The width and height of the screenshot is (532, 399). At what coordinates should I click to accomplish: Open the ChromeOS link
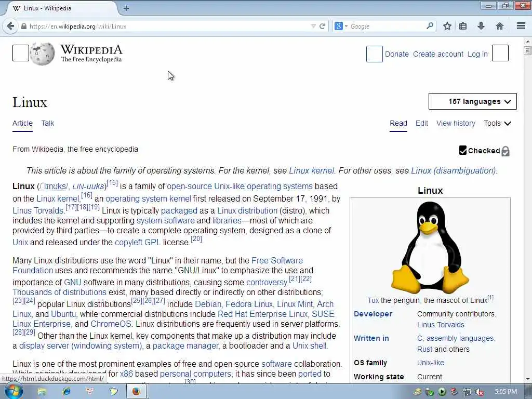[x=111, y=324]
